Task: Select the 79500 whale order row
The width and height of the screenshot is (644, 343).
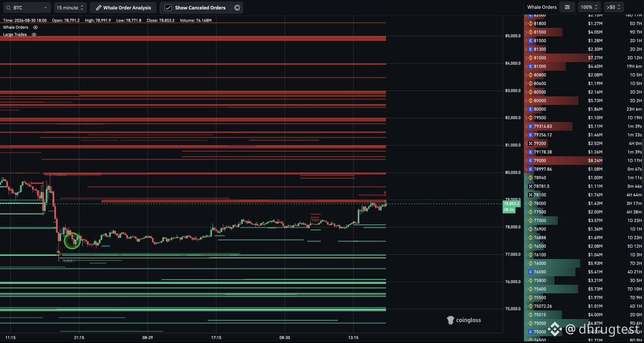Action: (583, 118)
